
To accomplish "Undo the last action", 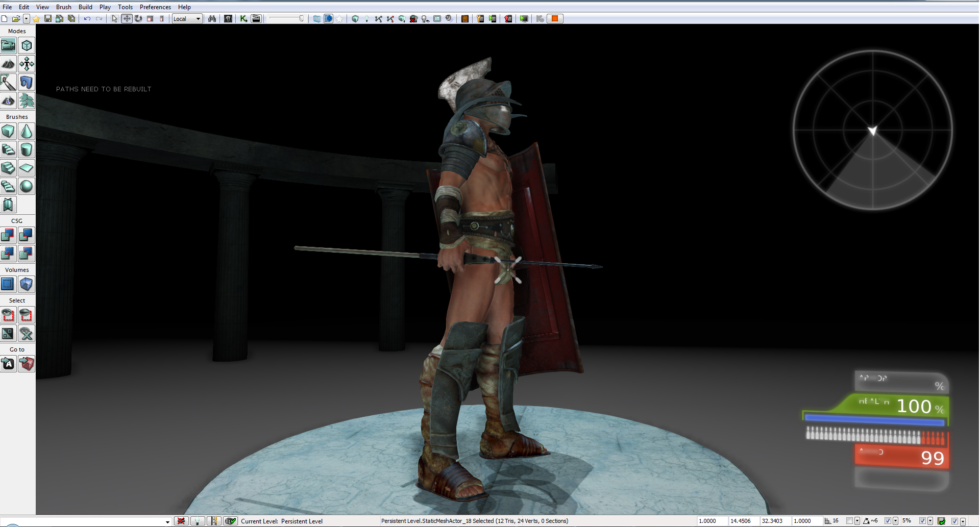I will pyautogui.click(x=87, y=19).
